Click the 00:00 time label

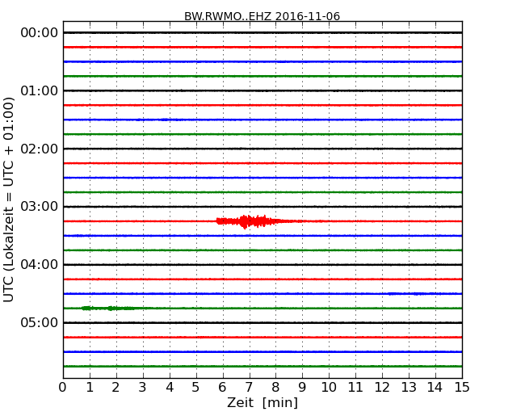[40, 33]
